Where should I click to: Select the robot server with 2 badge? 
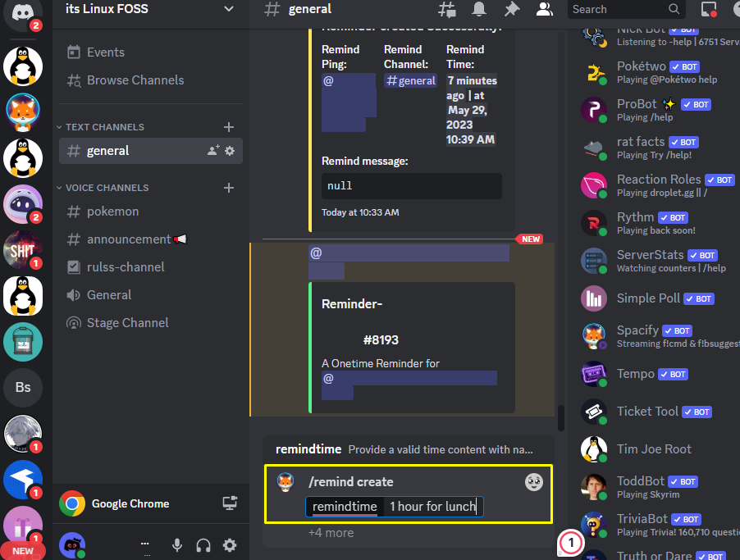pos(23,204)
